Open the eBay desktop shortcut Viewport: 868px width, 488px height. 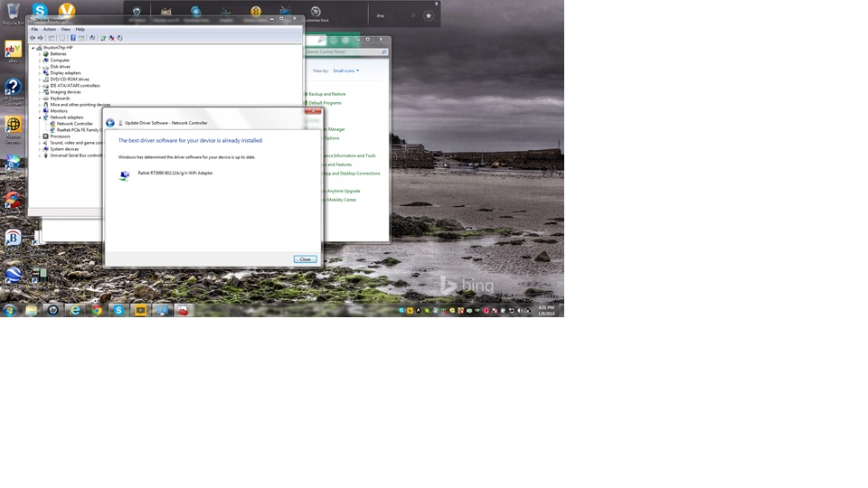pyautogui.click(x=13, y=52)
